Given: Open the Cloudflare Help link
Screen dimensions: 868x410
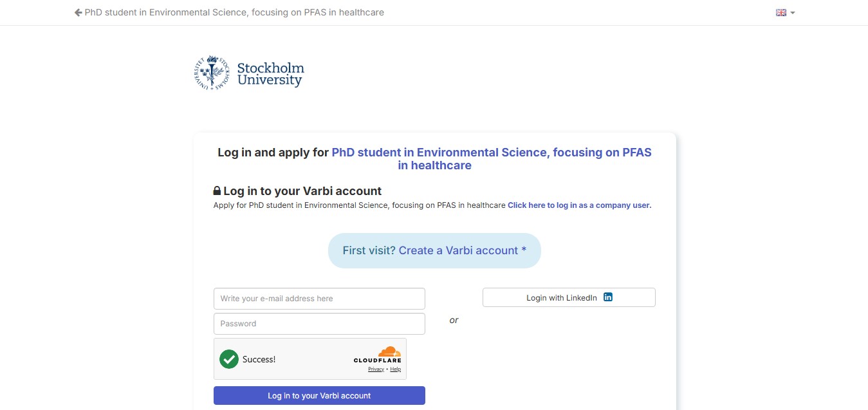Looking at the screenshot, I should point(396,369).
